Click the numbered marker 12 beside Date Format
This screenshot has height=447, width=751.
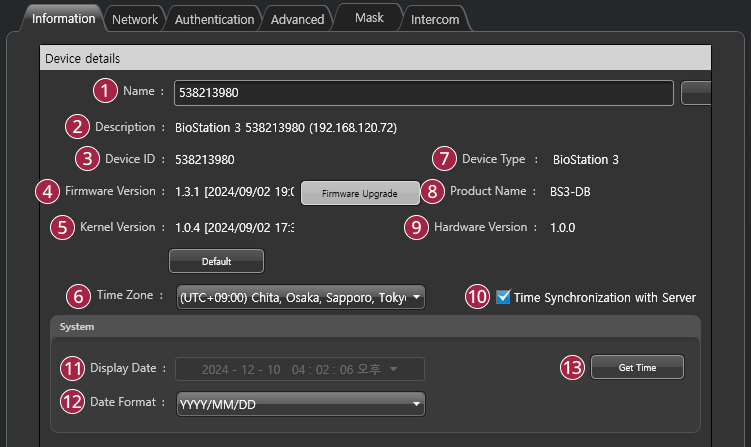73,403
